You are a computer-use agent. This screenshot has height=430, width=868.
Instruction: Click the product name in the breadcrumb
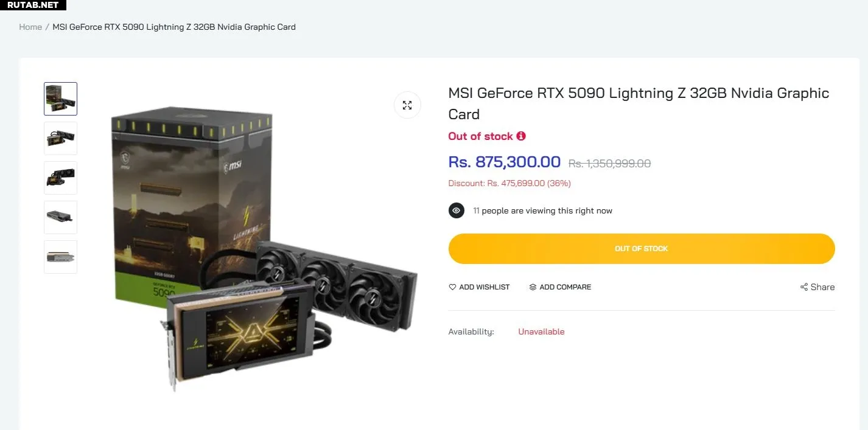(174, 27)
